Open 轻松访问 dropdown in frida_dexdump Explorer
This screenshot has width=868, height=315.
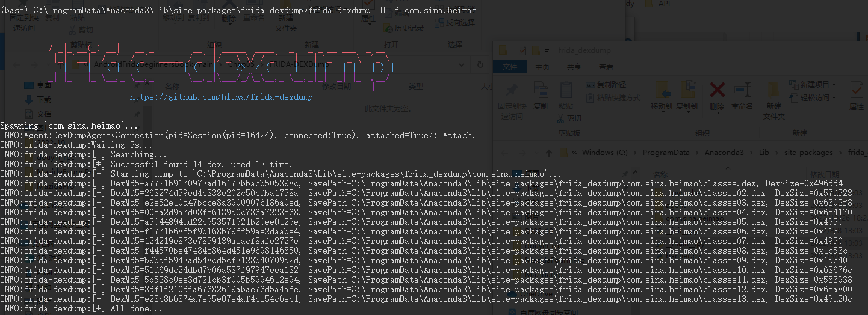(x=814, y=97)
